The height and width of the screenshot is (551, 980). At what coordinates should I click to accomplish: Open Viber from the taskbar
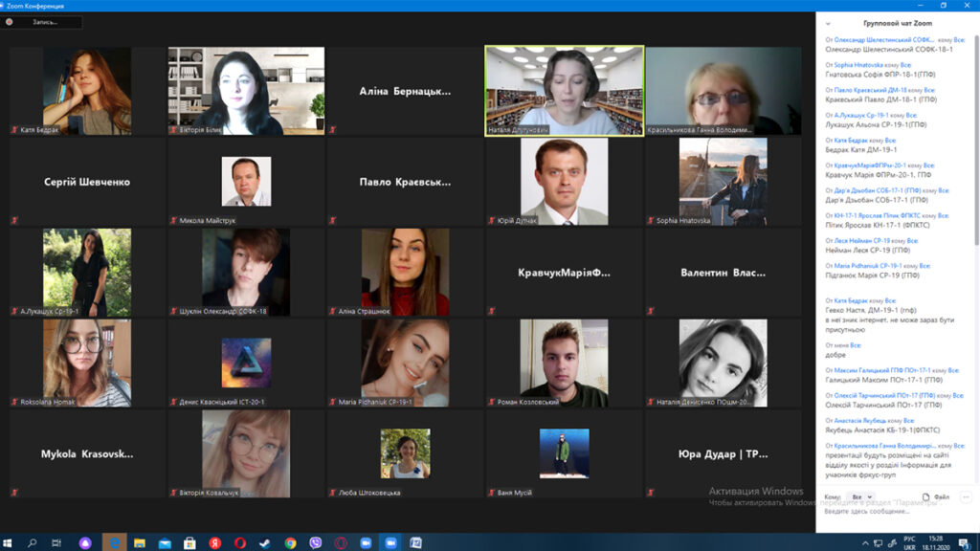(x=316, y=542)
